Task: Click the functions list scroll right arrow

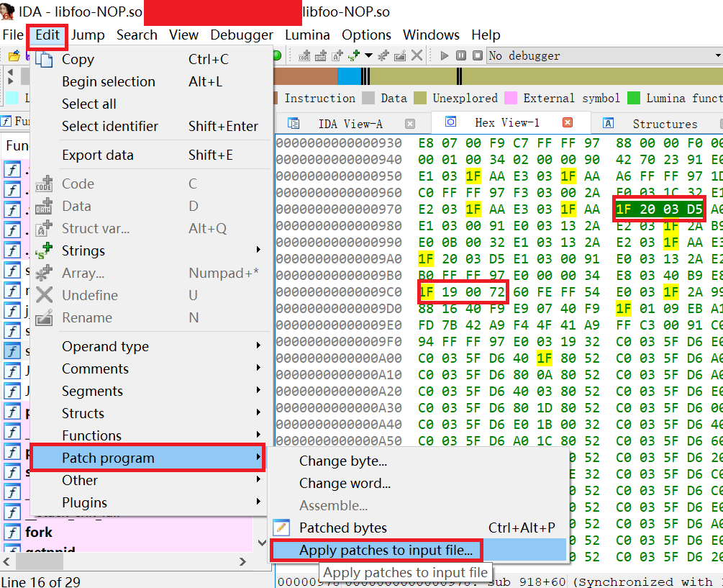Action: click(242, 561)
